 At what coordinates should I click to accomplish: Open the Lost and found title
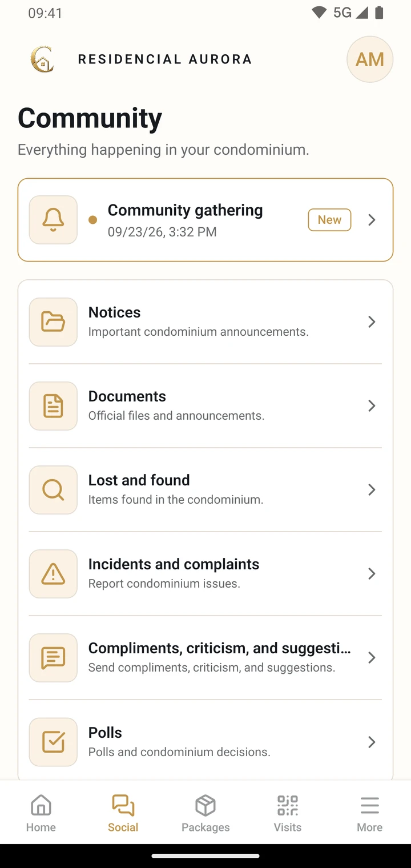(x=139, y=480)
